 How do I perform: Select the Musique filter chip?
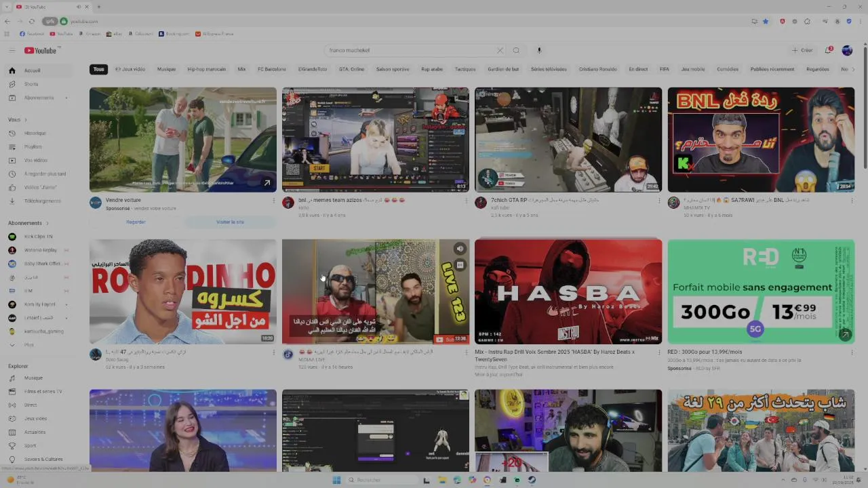pyautogui.click(x=166, y=69)
